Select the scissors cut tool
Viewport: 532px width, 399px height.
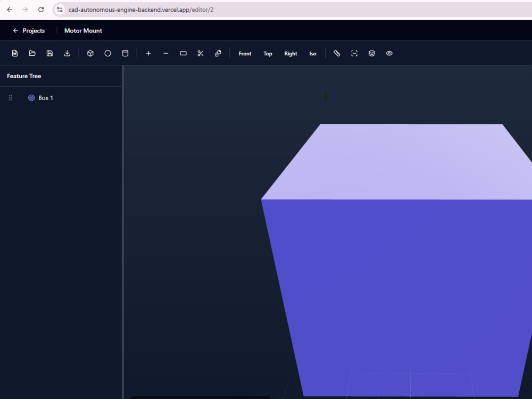(201, 53)
